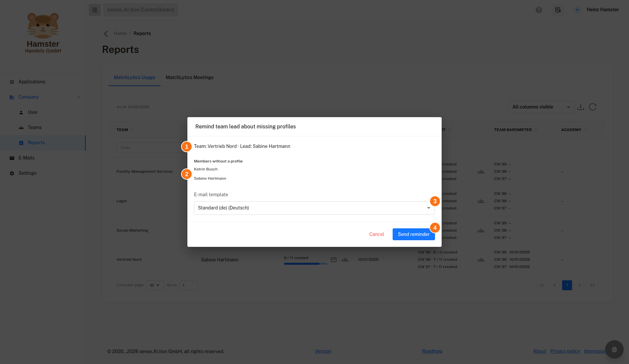Viewport: 629px width, 364px height.
Task: Go to the previous page arrow
Action: [555, 285]
